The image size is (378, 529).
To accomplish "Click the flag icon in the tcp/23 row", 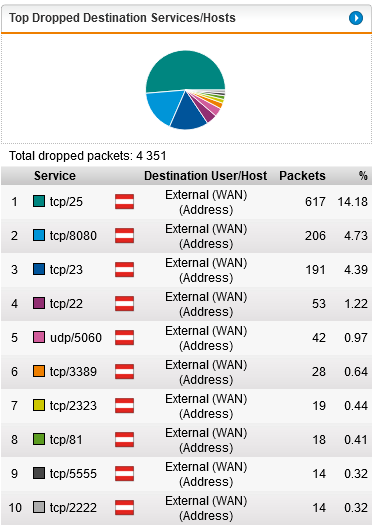I will 124,270.
